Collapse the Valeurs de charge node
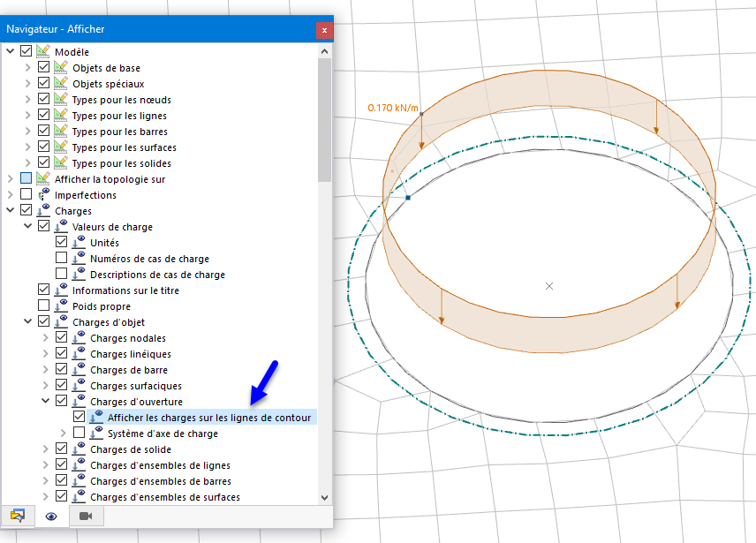756x543 pixels. [x=28, y=226]
